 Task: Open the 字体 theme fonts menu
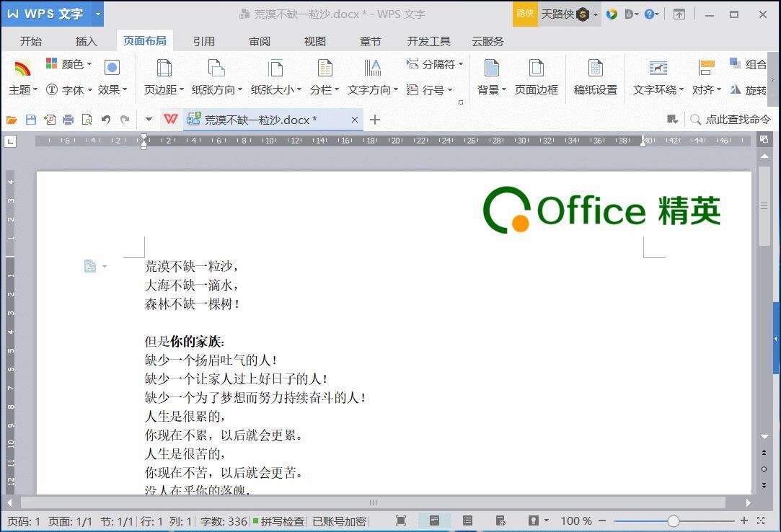pyautogui.click(x=69, y=89)
